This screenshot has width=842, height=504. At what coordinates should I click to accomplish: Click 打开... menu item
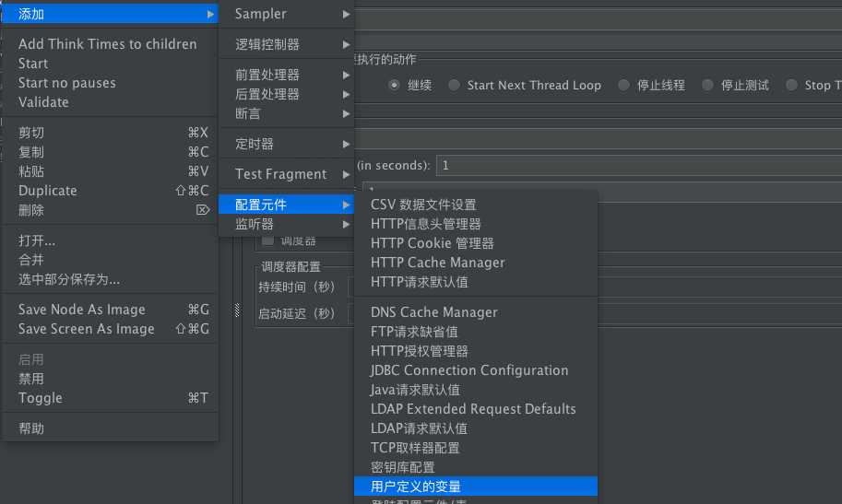point(110,240)
